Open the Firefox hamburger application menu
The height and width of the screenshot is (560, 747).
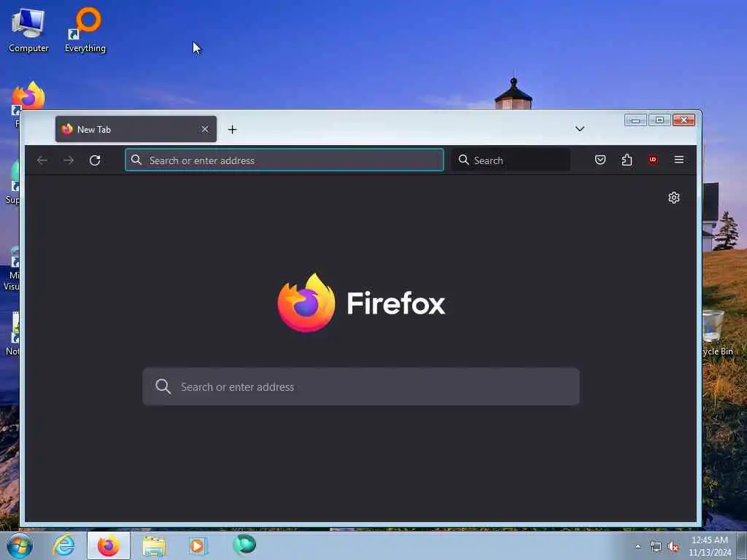click(x=679, y=160)
